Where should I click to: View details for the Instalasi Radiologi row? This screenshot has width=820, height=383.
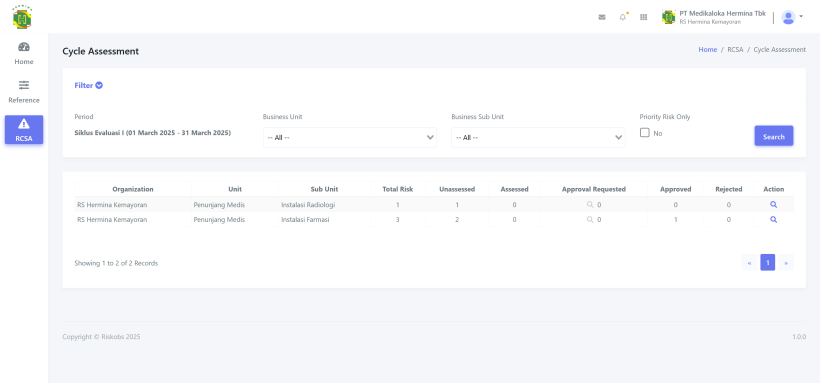point(773,205)
